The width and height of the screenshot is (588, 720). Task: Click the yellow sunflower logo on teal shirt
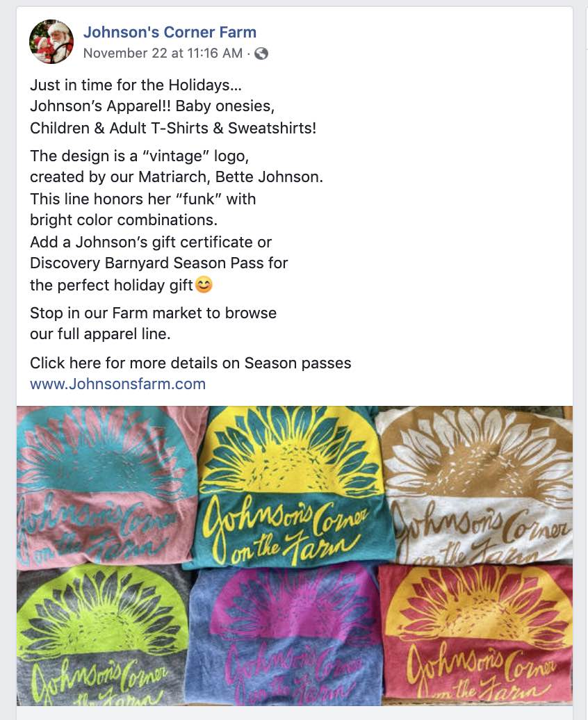click(291, 454)
